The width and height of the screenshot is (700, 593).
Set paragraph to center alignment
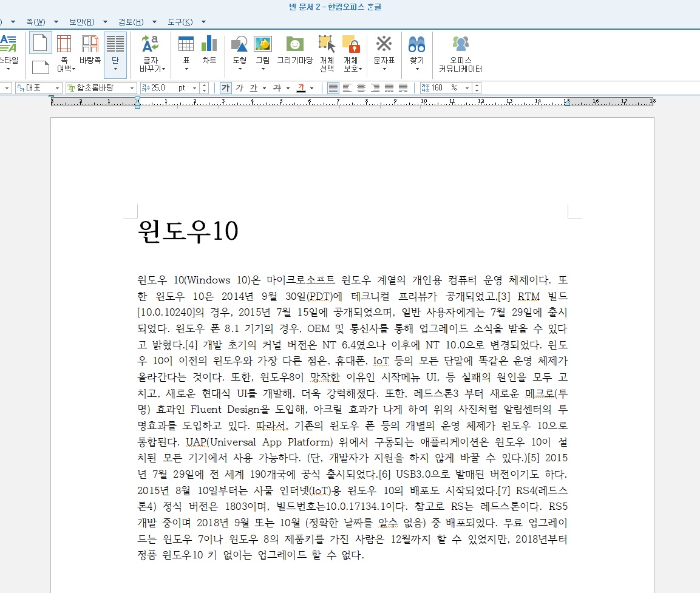[x=361, y=88]
